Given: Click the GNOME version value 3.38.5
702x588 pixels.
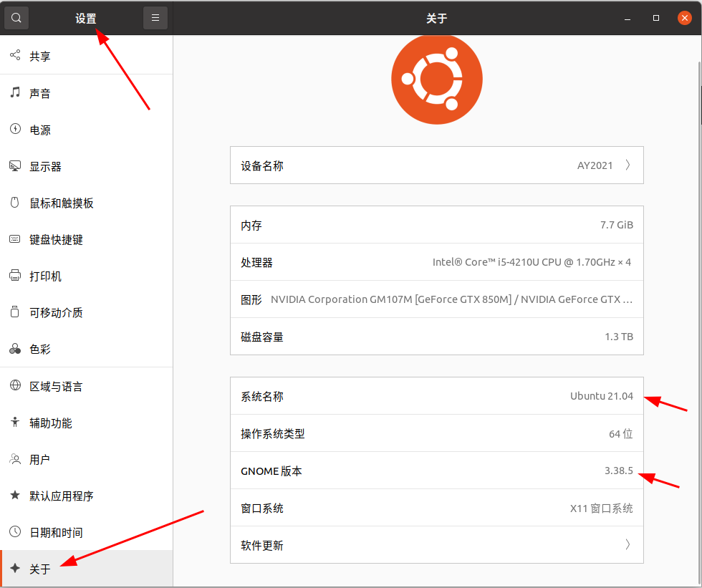Looking at the screenshot, I should point(619,471).
